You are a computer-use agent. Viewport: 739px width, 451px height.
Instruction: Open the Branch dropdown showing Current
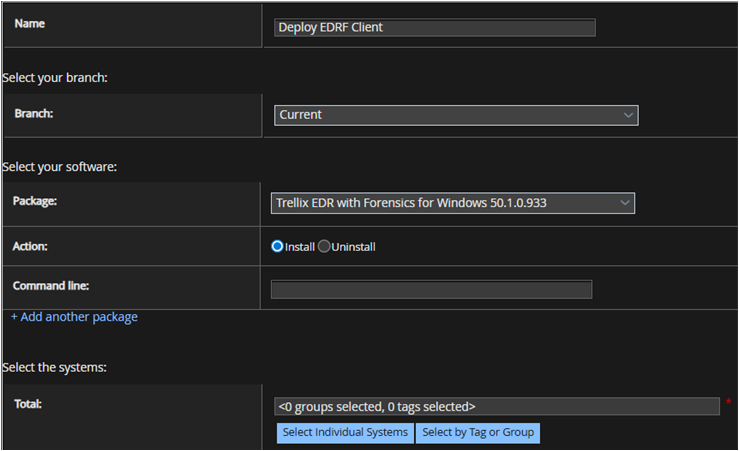coord(456,115)
